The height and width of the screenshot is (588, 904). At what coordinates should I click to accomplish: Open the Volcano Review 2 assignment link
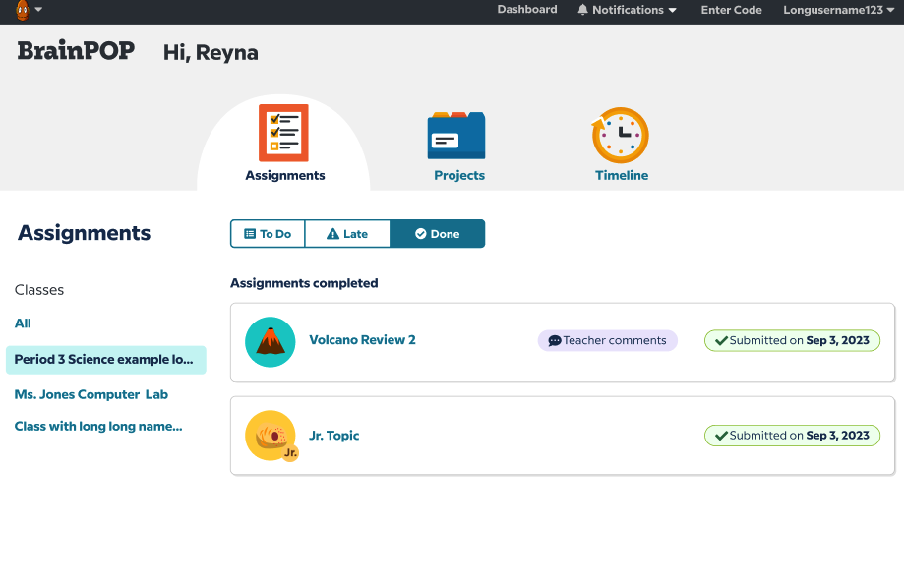tap(362, 340)
